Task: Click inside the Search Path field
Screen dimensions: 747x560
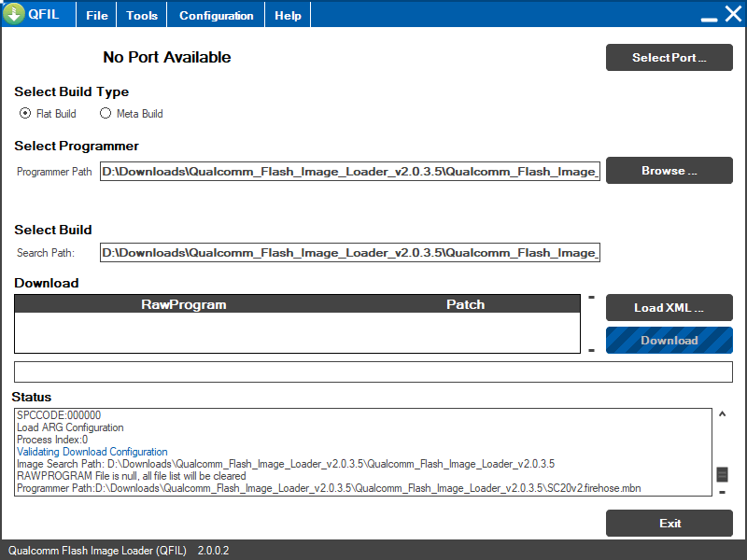Action: 350,252
